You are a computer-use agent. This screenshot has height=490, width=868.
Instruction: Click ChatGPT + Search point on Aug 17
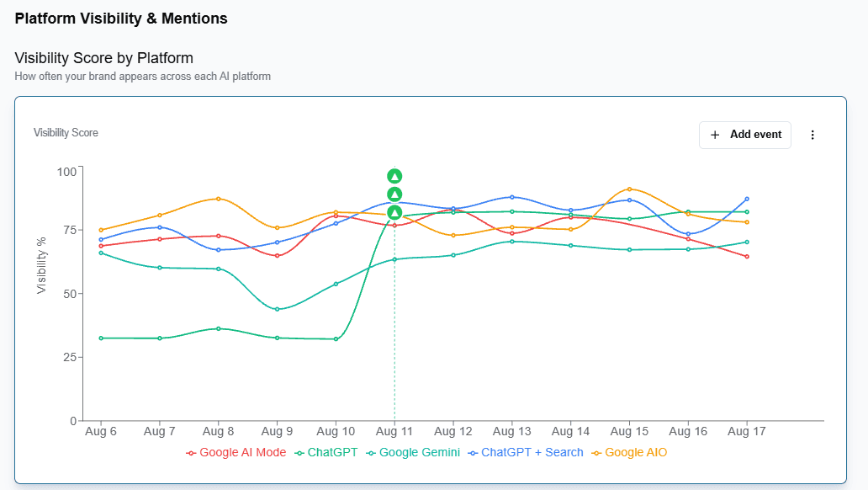point(747,199)
